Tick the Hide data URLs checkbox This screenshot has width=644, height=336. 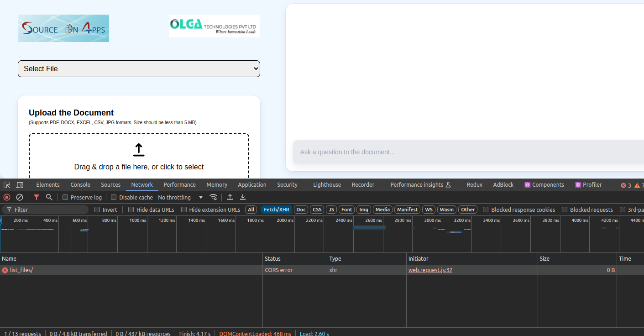pos(131,210)
